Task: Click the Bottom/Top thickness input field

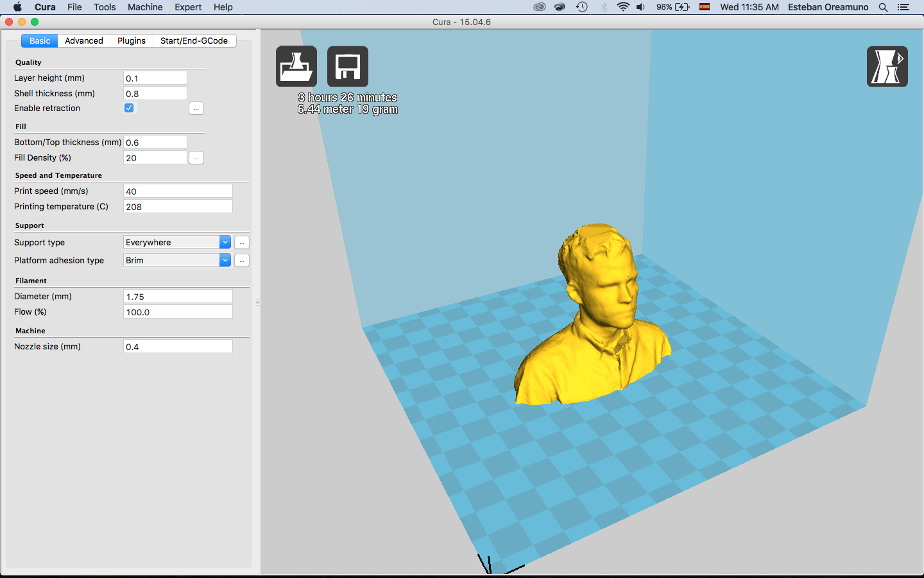Action: coord(155,142)
